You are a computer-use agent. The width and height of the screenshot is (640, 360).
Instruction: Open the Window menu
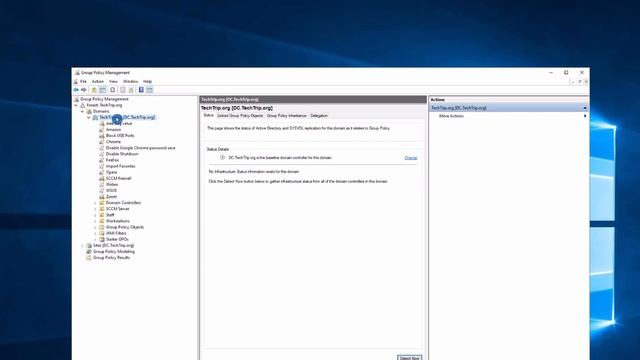(x=131, y=82)
